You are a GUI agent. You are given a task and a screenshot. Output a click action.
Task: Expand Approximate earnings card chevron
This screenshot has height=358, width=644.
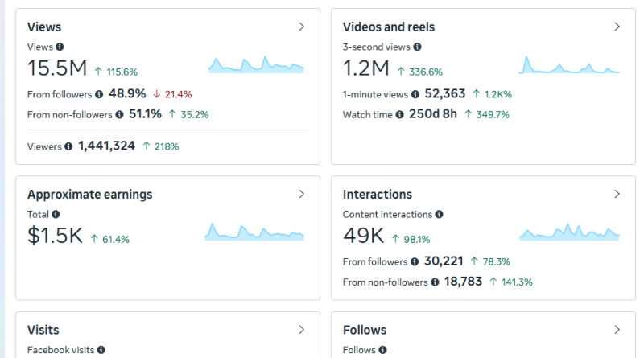302,194
